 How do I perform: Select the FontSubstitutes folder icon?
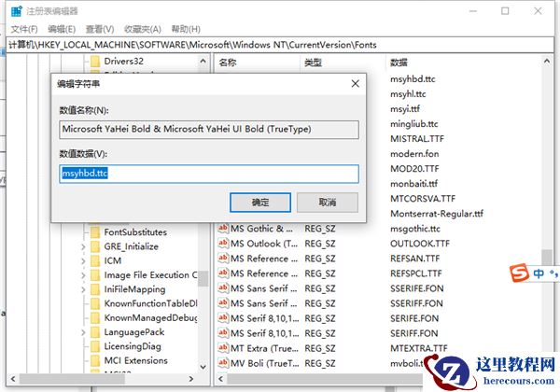(95, 232)
